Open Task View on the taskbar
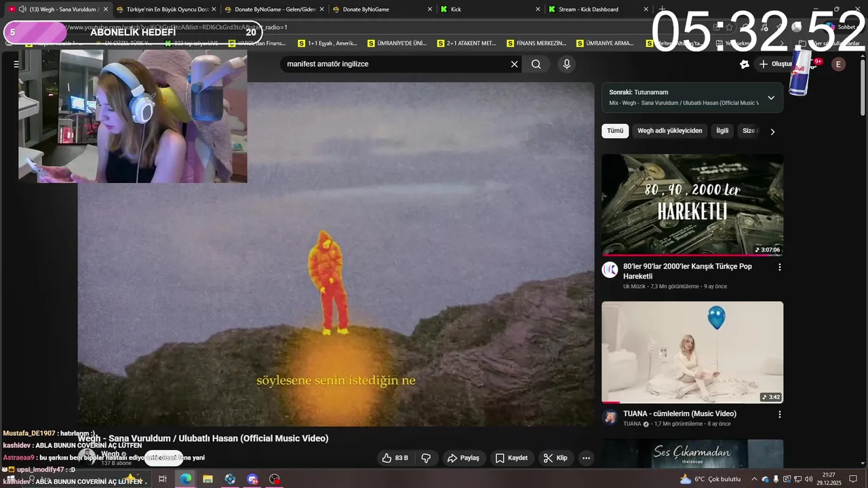This screenshot has height=488, width=868. pos(163,479)
